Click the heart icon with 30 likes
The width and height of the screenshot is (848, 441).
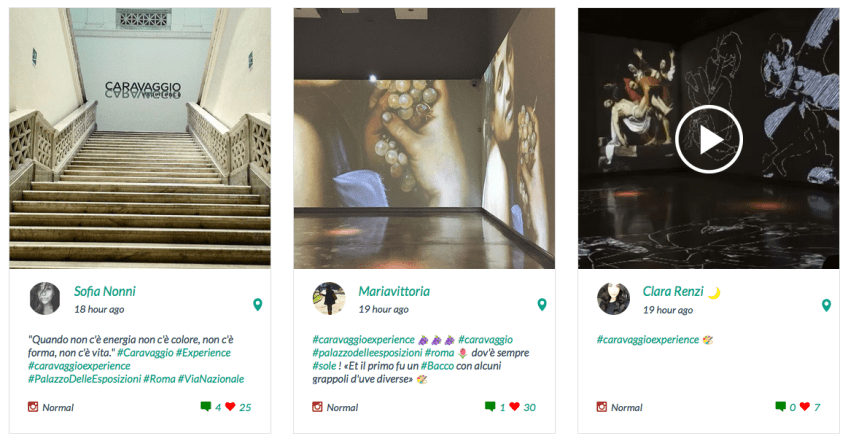click(514, 406)
